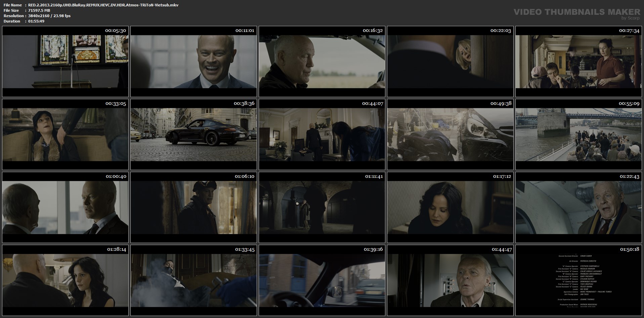Click the thumbnail at 01:22:43

pyautogui.click(x=578, y=207)
